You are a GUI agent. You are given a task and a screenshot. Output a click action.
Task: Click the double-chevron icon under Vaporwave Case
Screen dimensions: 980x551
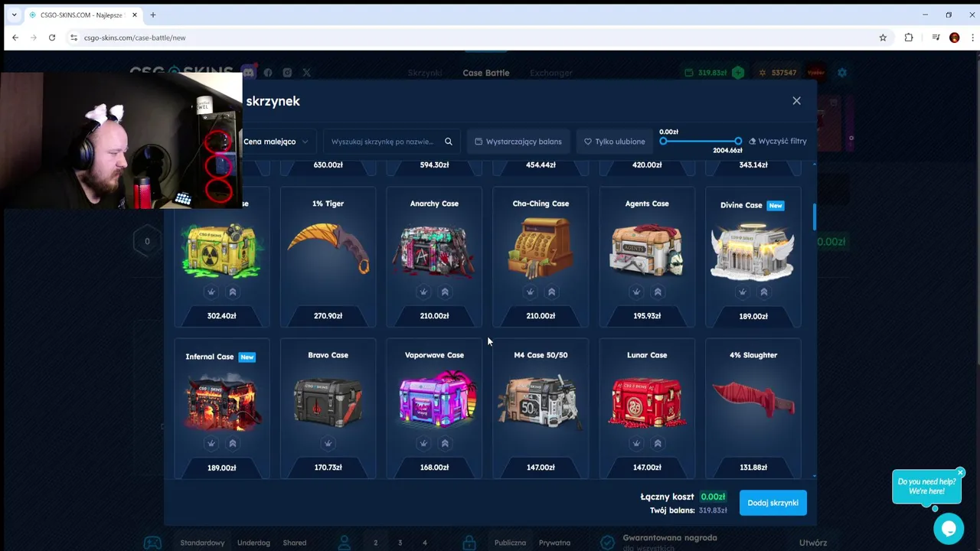tap(445, 443)
